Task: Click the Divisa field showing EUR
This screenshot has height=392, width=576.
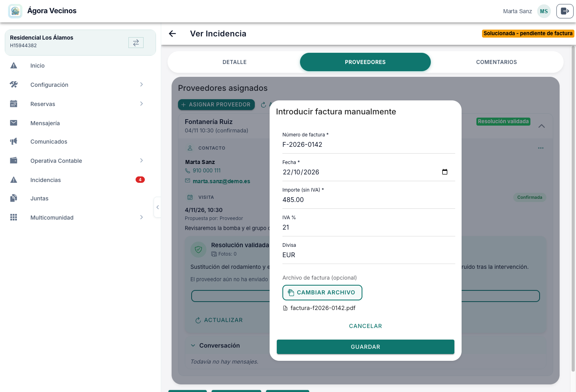Action: [369, 255]
